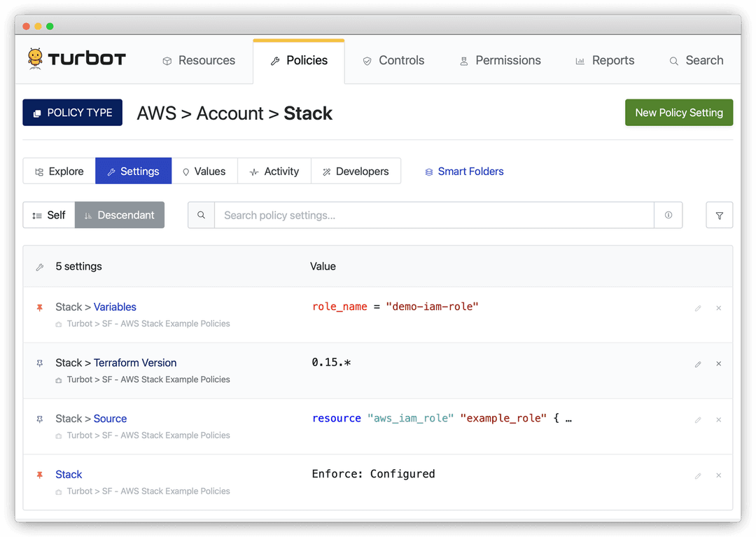
Task: Open the Search tab
Action: point(696,60)
